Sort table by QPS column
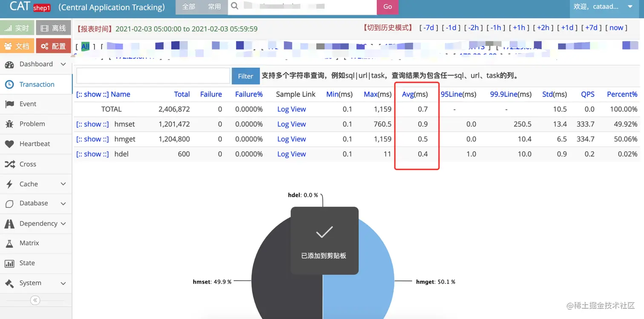This screenshot has height=319, width=644. [588, 95]
